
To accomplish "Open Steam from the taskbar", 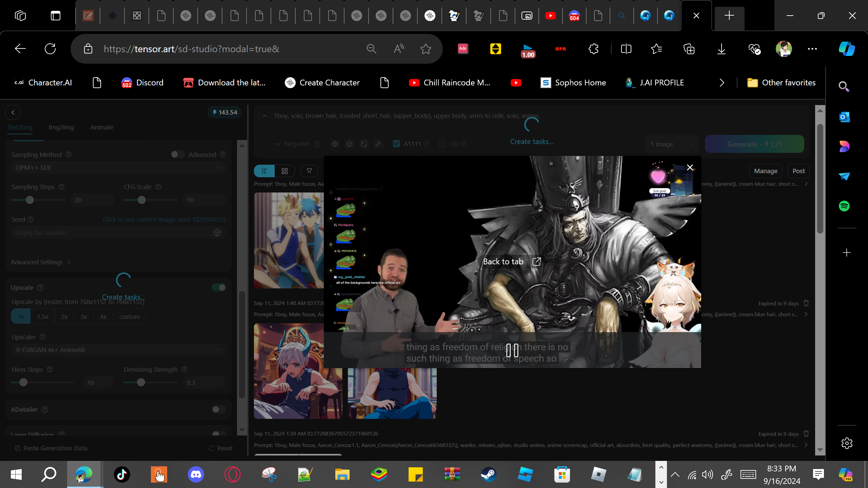I will (x=489, y=474).
